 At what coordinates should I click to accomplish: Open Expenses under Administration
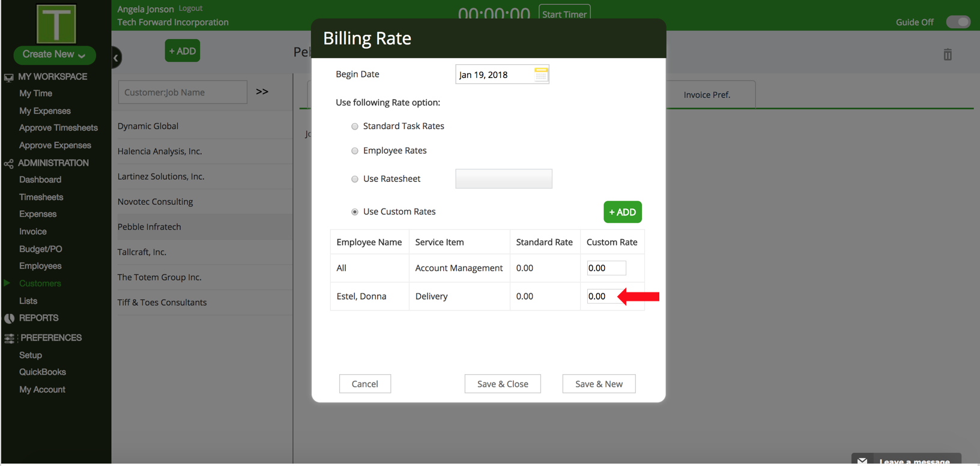click(38, 214)
